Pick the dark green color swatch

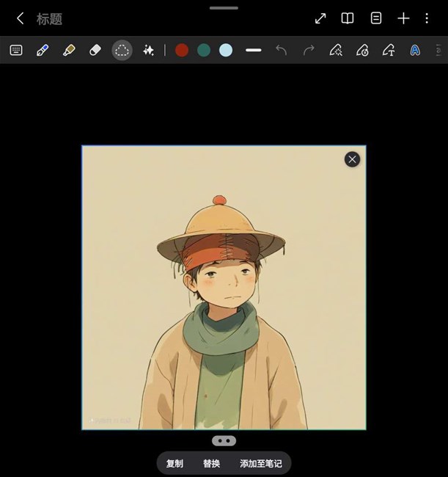pyautogui.click(x=204, y=50)
